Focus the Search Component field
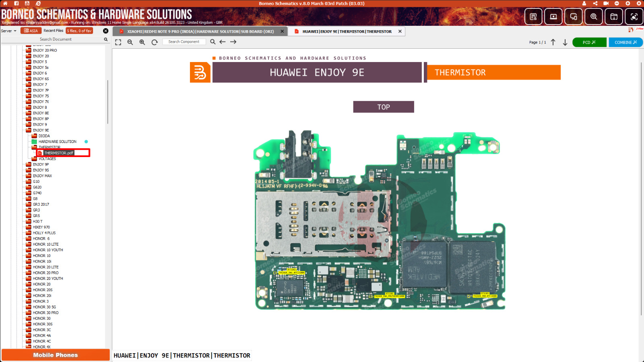The image size is (644, 362). tap(184, 42)
